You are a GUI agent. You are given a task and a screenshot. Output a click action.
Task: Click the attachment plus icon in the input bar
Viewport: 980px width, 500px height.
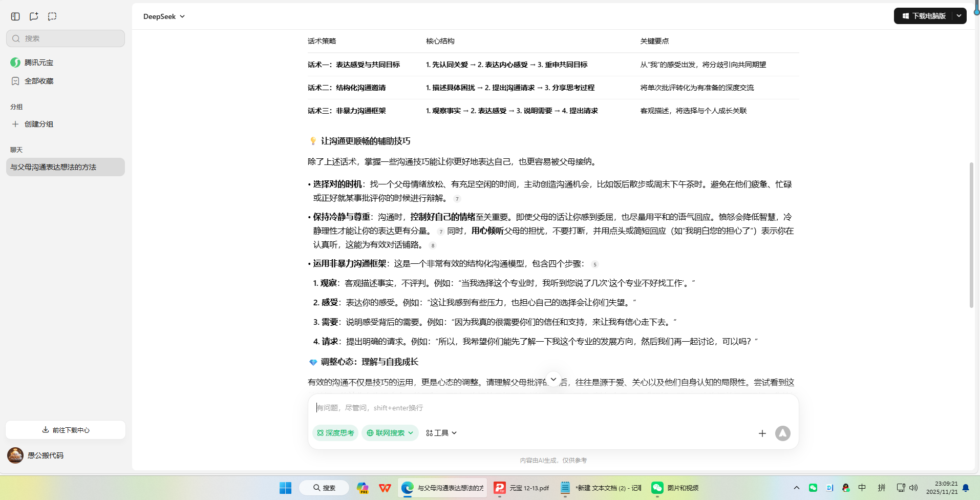(762, 433)
